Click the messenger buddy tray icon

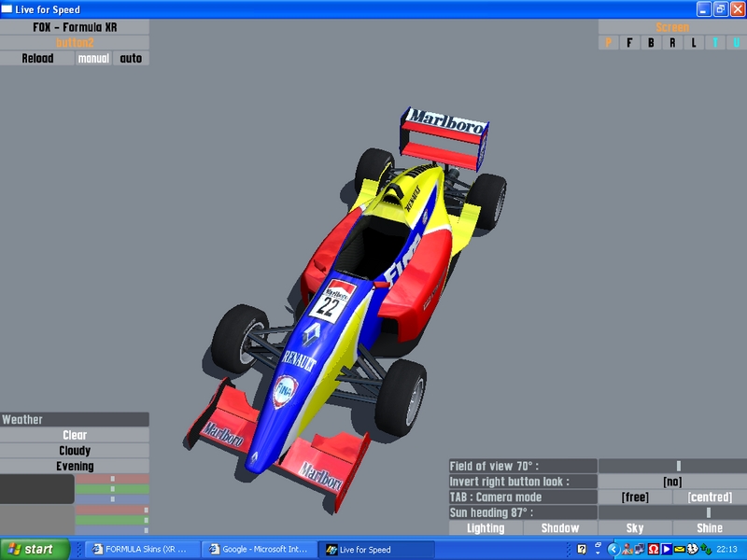click(x=627, y=550)
